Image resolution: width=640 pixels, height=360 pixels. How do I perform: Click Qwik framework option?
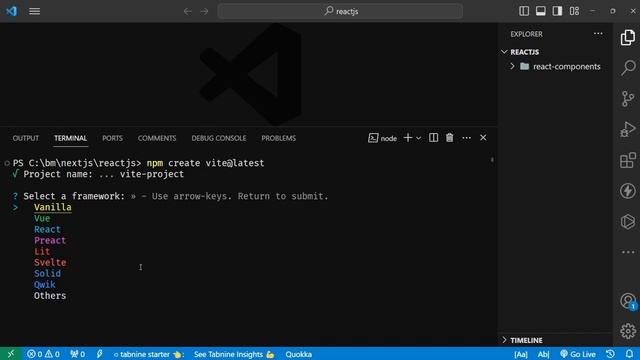click(44, 284)
